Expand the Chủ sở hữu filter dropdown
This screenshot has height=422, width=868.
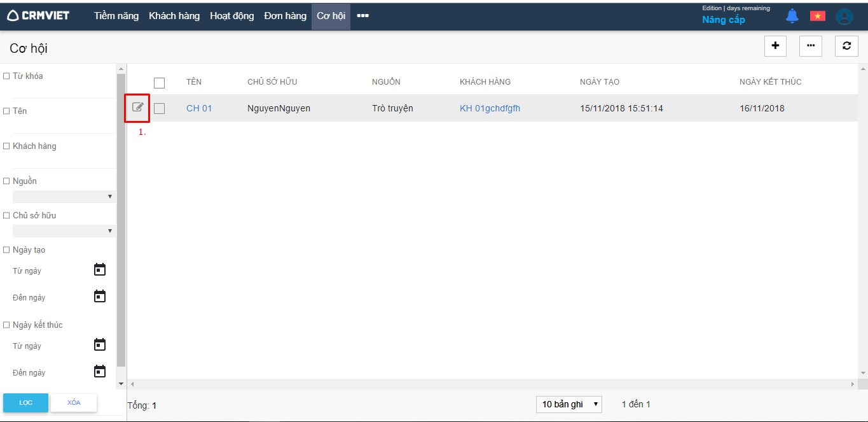click(x=64, y=231)
